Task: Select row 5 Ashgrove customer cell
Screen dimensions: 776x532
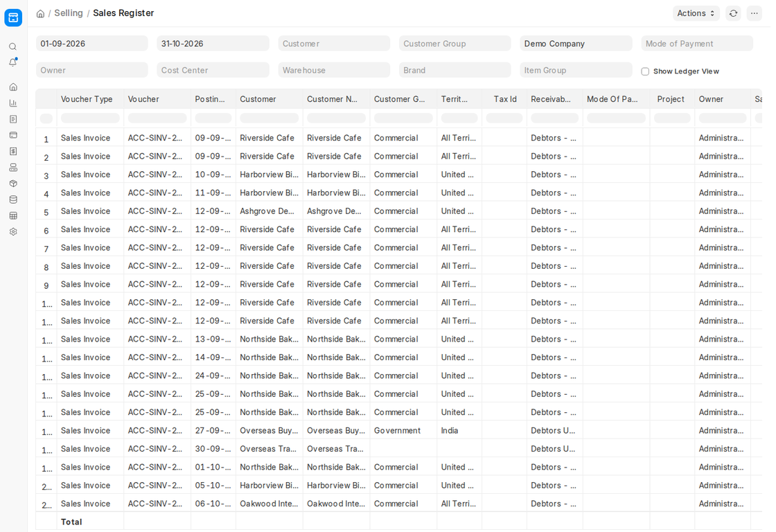Action: click(x=270, y=211)
